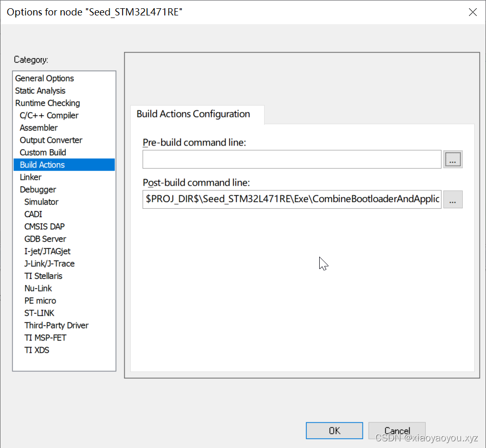Viewport: 486px width, 448px height.
Task: Choose the J-Link/J-Trace driver option
Action: click(49, 263)
